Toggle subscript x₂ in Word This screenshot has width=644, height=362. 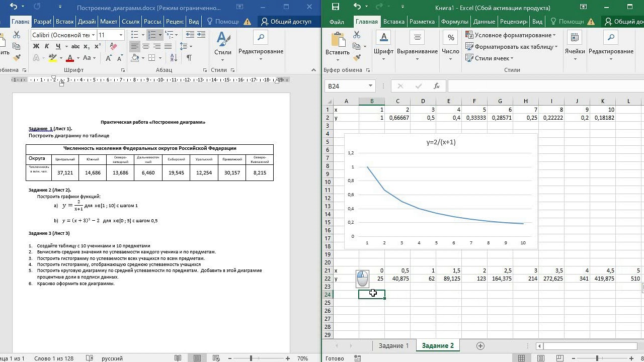pyautogui.click(x=87, y=46)
